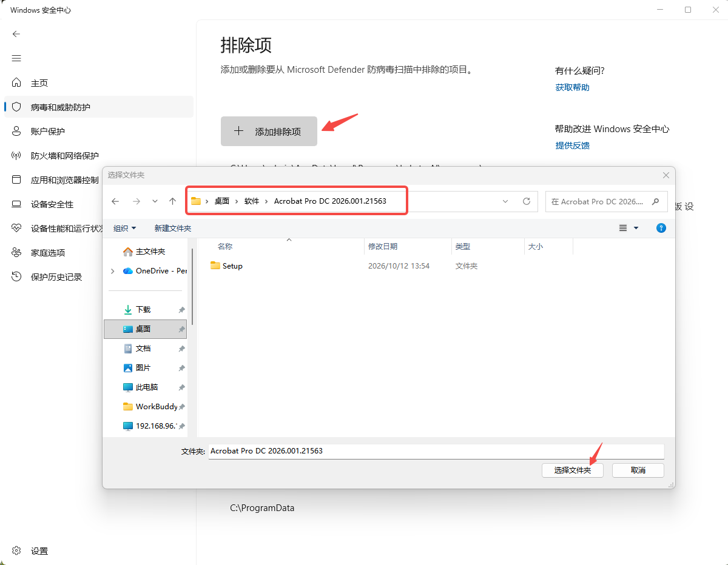Open the view options dropdown arrow

point(636,228)
